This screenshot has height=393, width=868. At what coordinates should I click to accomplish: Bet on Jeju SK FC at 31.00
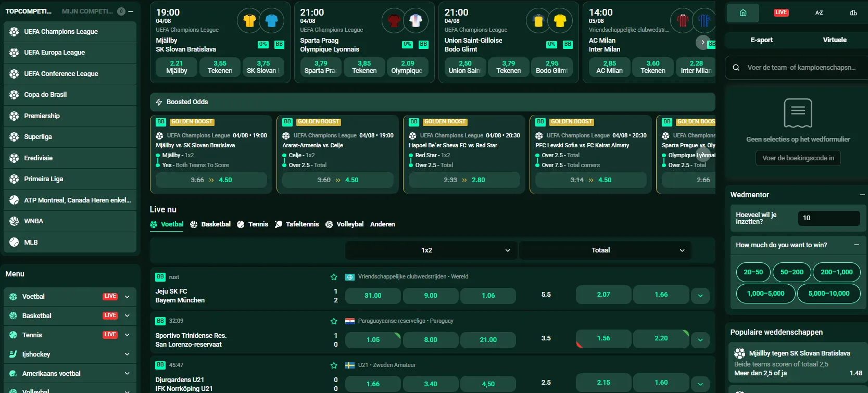pos(373,296)
